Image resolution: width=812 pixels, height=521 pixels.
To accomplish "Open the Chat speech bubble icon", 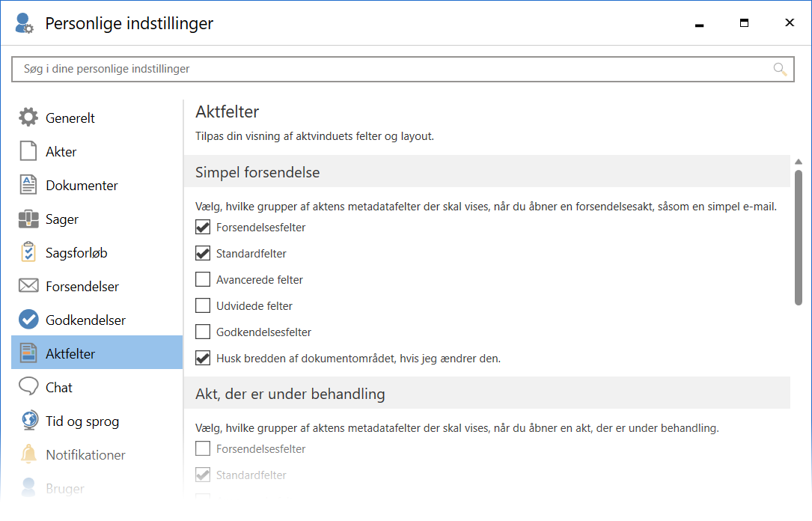I will 28,387.
